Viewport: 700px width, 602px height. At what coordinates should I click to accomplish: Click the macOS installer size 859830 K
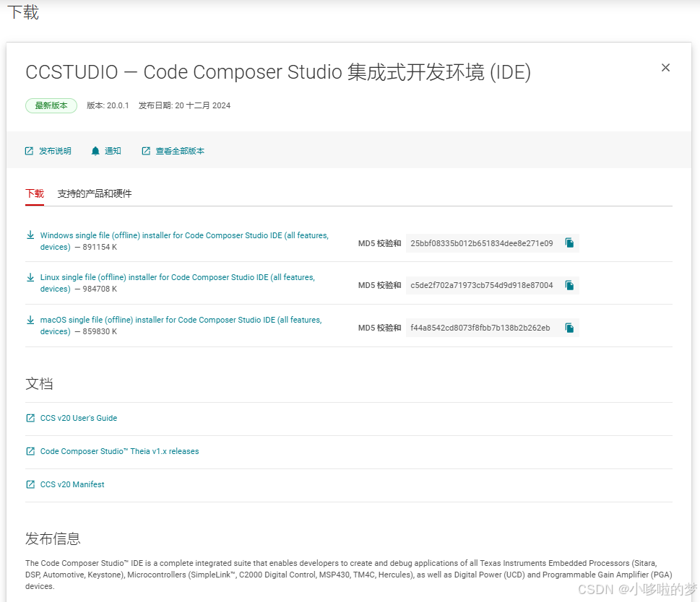[100, 331]
